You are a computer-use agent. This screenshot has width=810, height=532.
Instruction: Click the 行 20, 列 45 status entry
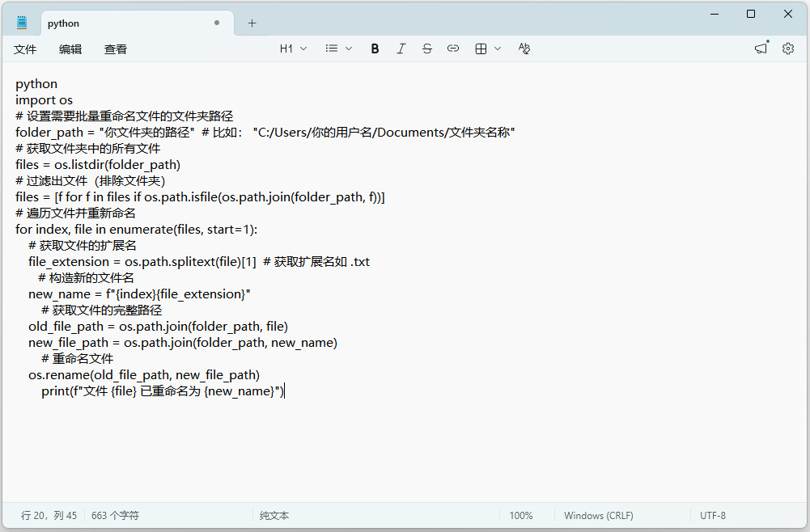tap(49, 516)
